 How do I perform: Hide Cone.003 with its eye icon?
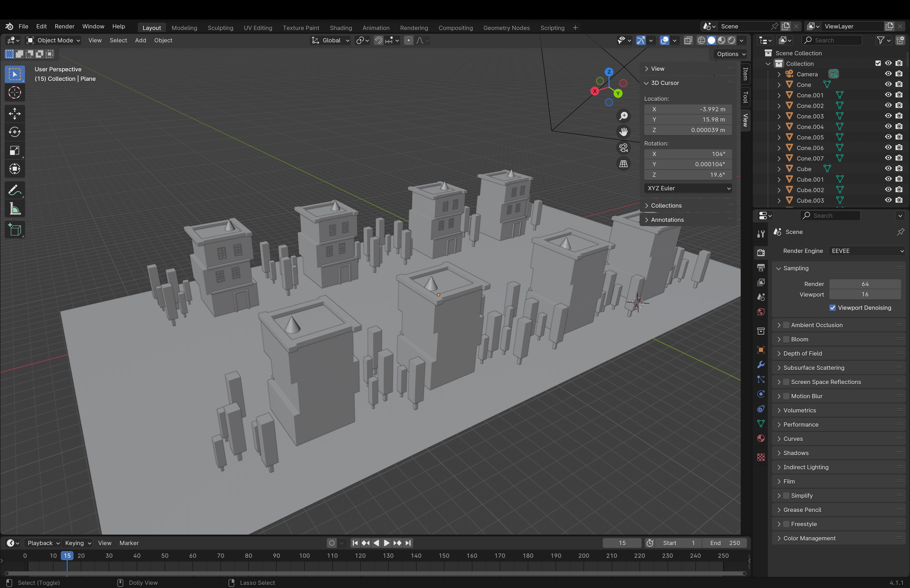coord(888,116)
